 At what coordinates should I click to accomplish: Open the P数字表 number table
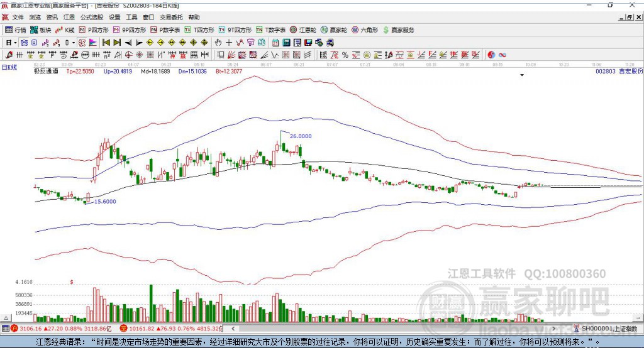coord(165,30)
